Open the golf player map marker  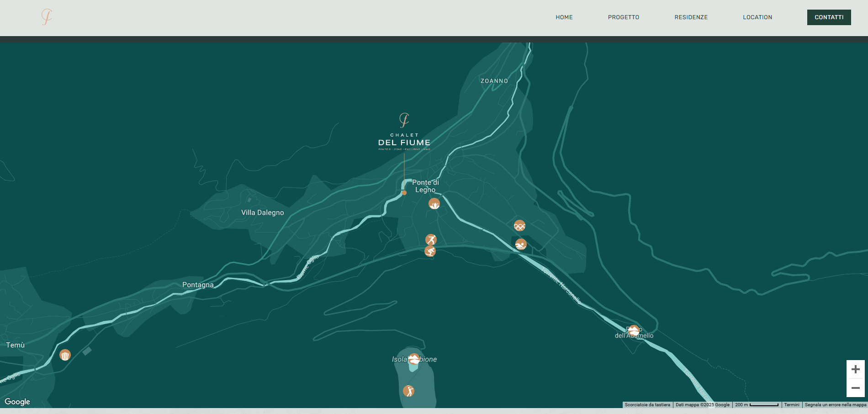[408, 391]
